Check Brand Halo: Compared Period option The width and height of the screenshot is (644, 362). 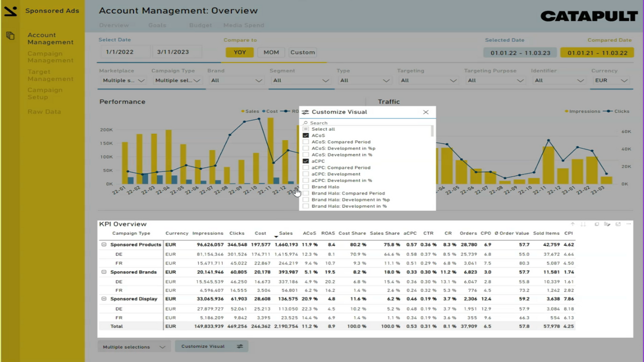pos(305,194)
